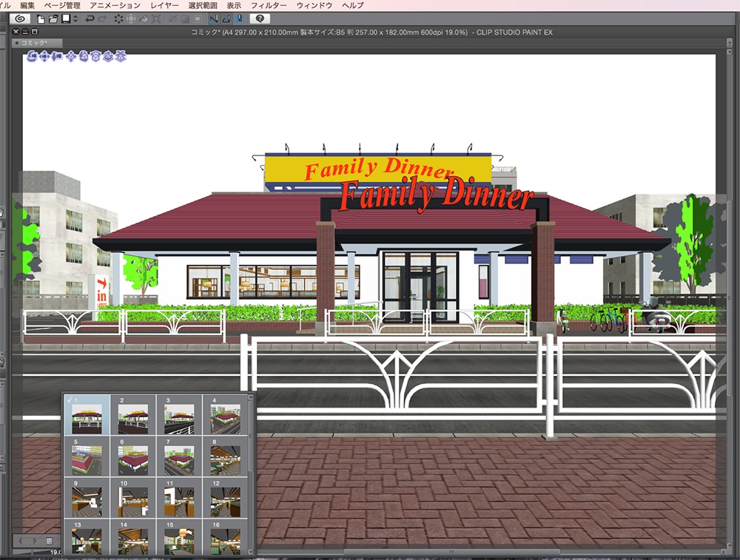740x560 pixels.
Task: Open the 表示 menu
Action: click(234, 5)
